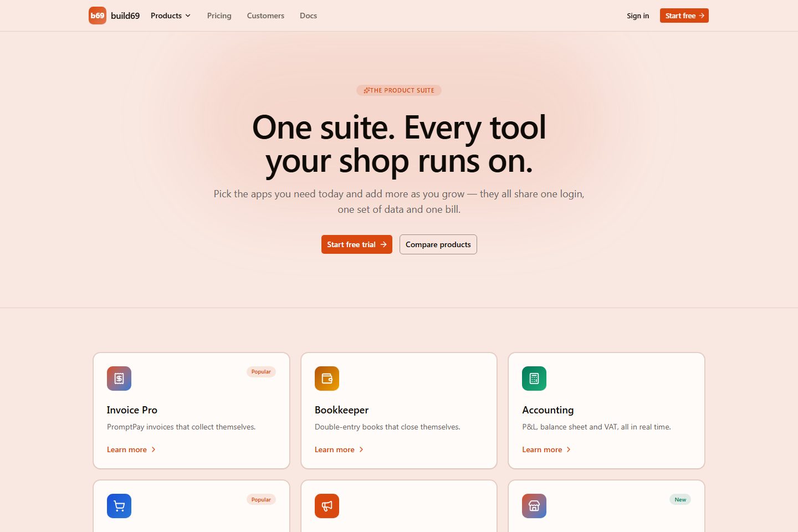Follow Learn more under Invoice Pro
This screenshot has width=798, height=532.
coord(131,449)
